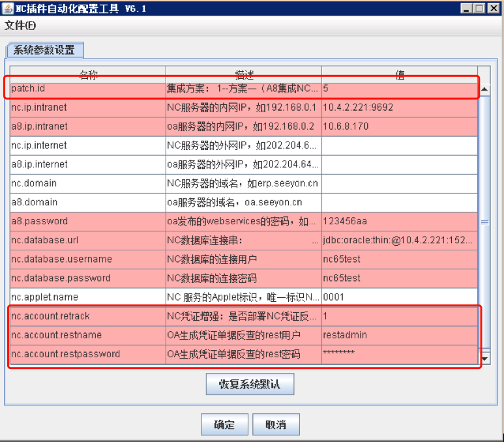Select the nc.account.restpassword name cell
Viewport: 504px width, 442px height.
88,354
